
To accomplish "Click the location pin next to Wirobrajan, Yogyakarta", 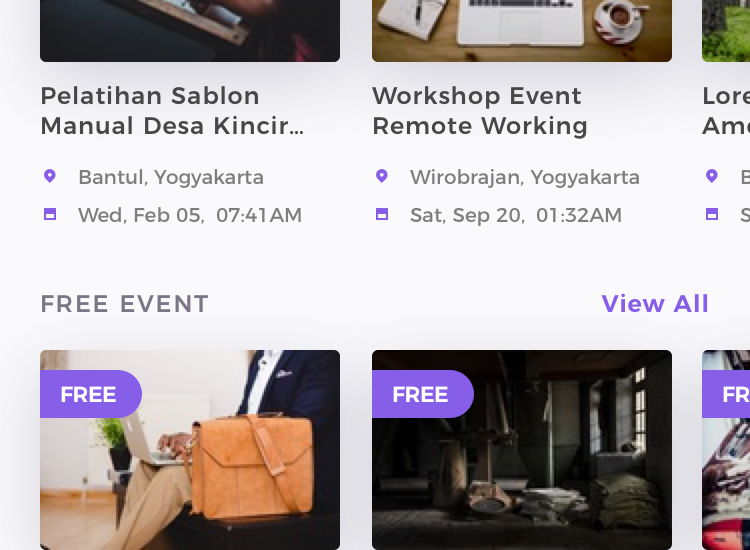I will coord(382,176).
